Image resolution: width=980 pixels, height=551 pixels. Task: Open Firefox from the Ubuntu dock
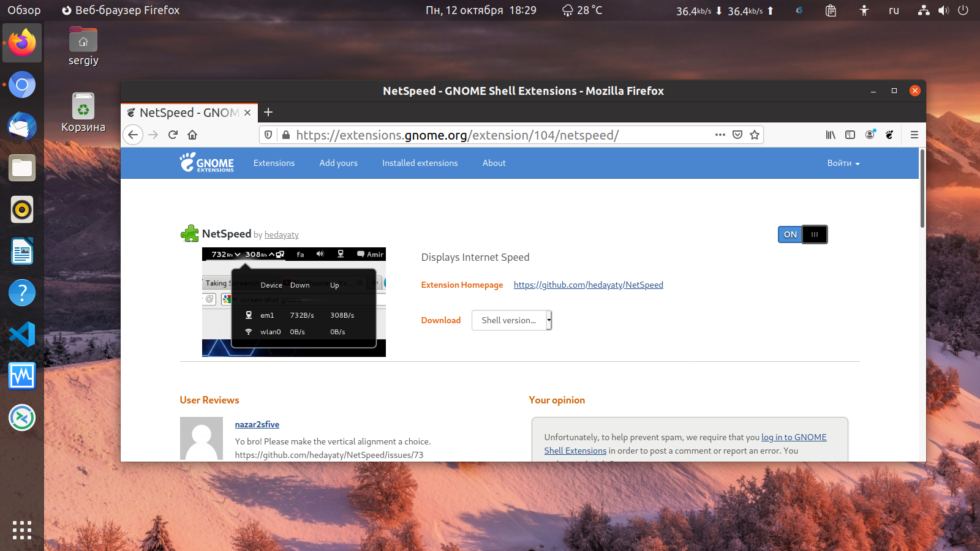tap(22, 43)
